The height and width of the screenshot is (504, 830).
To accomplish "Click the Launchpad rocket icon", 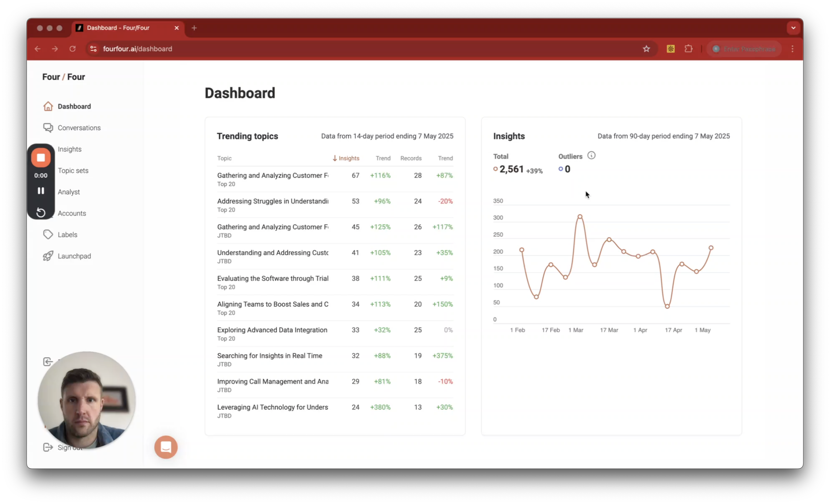I will pyautogui.click(x=48, y=256).
